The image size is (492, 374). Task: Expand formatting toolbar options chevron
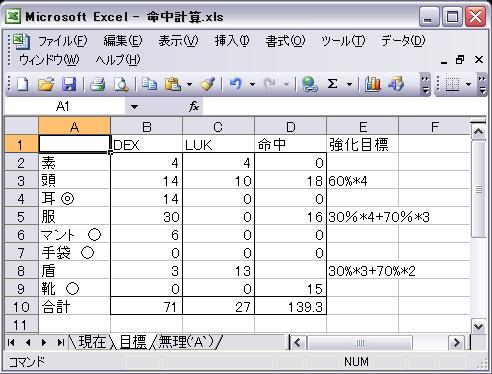coord(482,84)
